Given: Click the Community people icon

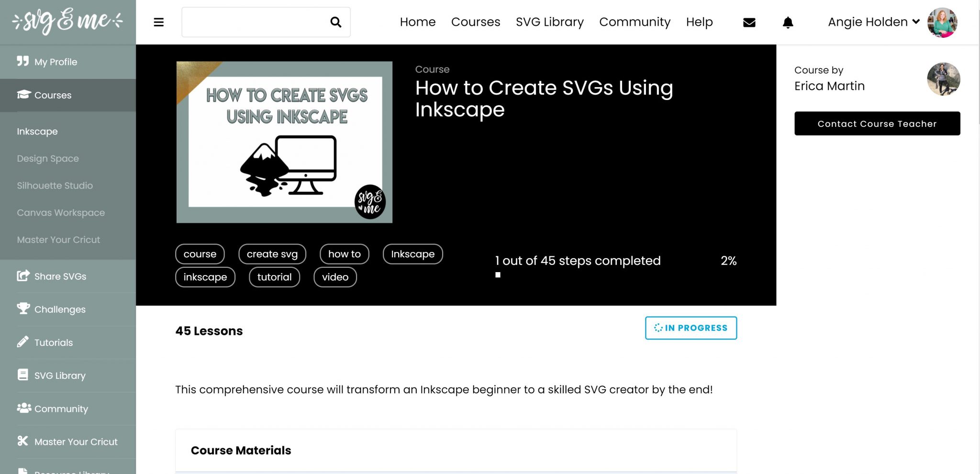Looking at the screenshot, I should click(24, 408).
